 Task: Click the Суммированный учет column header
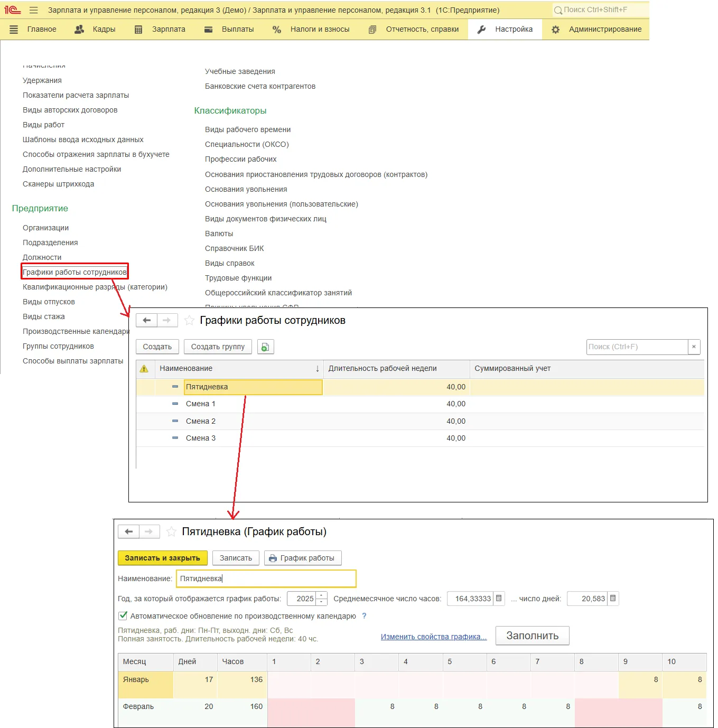pyautogui.click(x=587, y=368)
